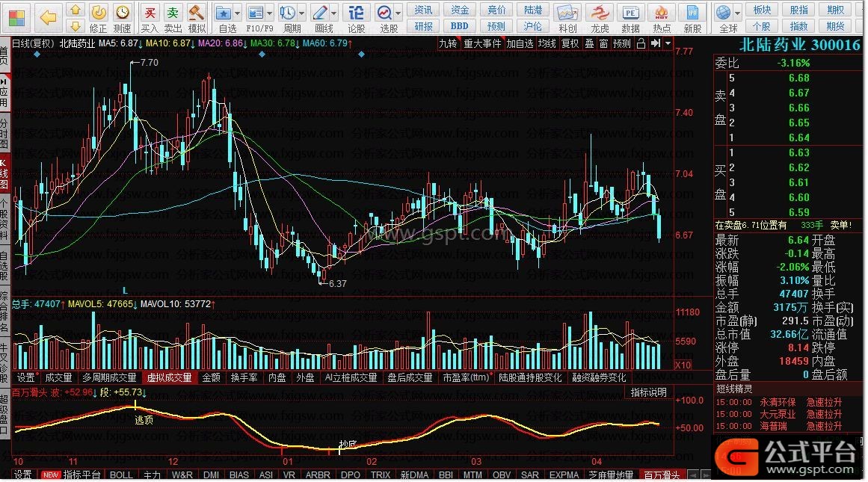Open the 自选 favorites folder icon
The height and width of the screenshot is (482, 868).
[223, 12]
